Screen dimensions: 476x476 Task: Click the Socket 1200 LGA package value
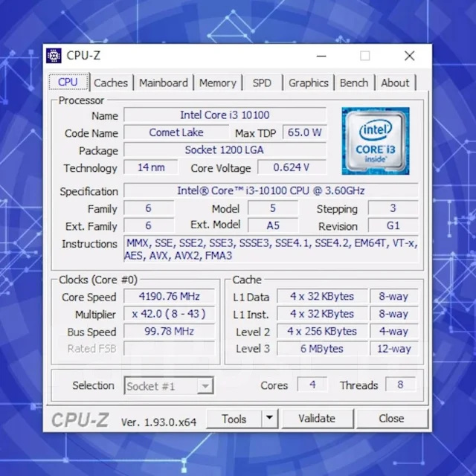[225, 150]
